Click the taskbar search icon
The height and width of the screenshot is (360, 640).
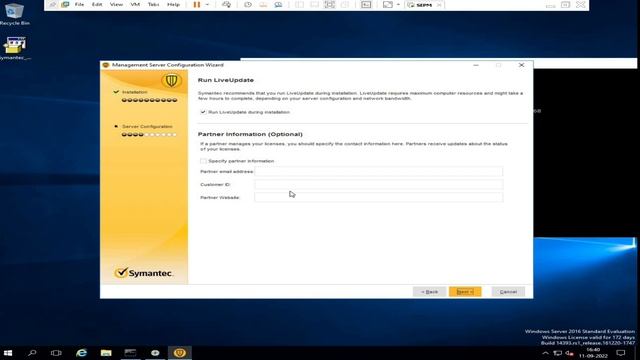pos(32,353)
